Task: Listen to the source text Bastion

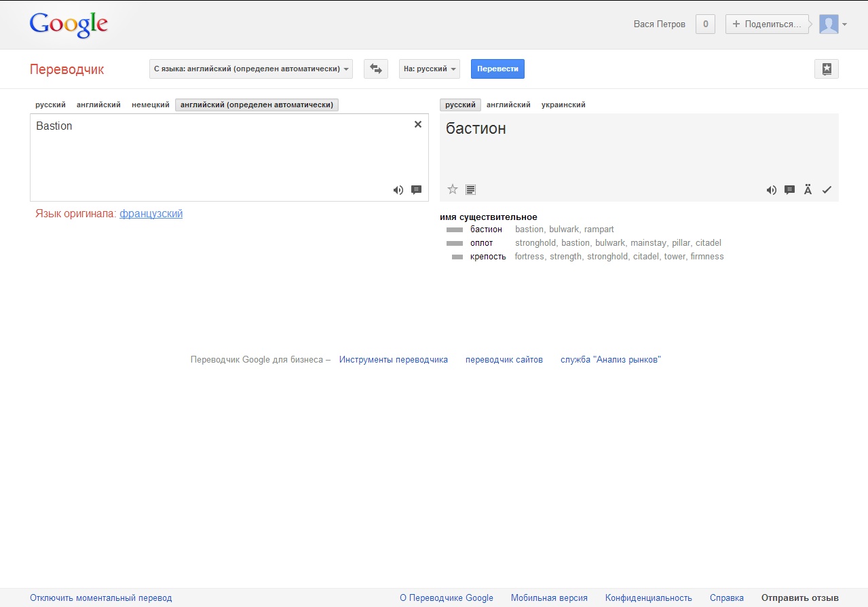Action: click(x=398, y=190)
